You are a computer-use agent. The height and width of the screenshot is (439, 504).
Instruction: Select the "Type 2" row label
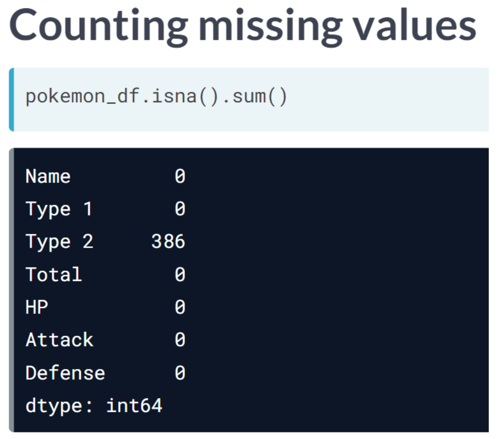(59, 242)
